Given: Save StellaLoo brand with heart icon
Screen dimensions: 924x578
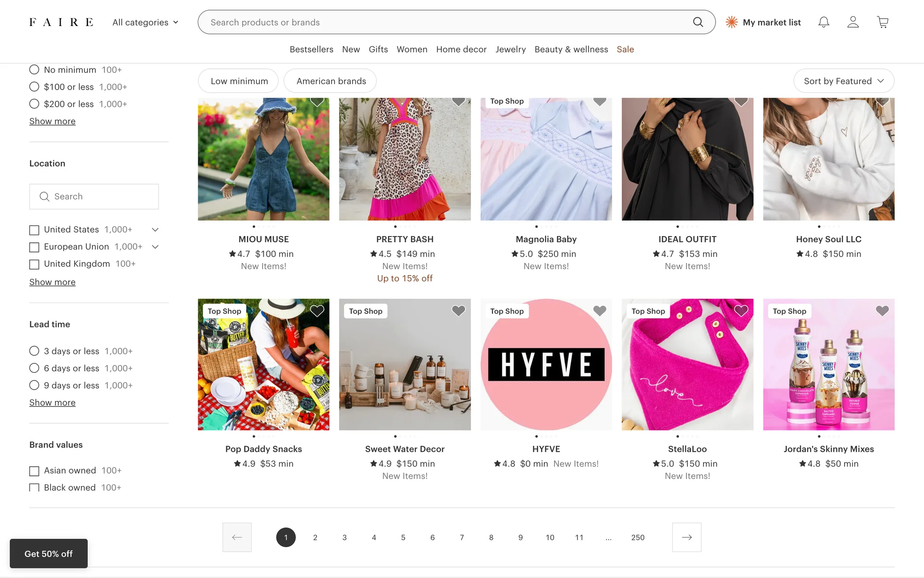Looking at the screenshot, I should pos(741,311).
